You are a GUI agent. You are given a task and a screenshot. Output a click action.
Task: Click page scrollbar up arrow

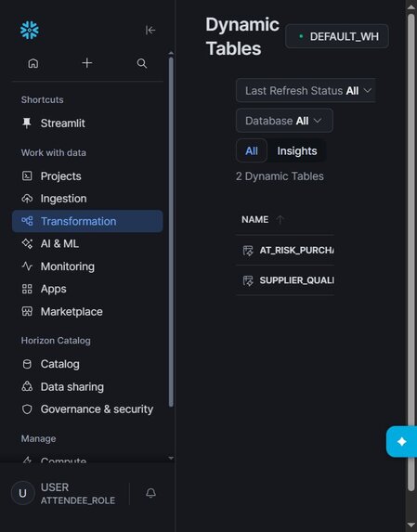pyautogui.click(x=412, y=7)
